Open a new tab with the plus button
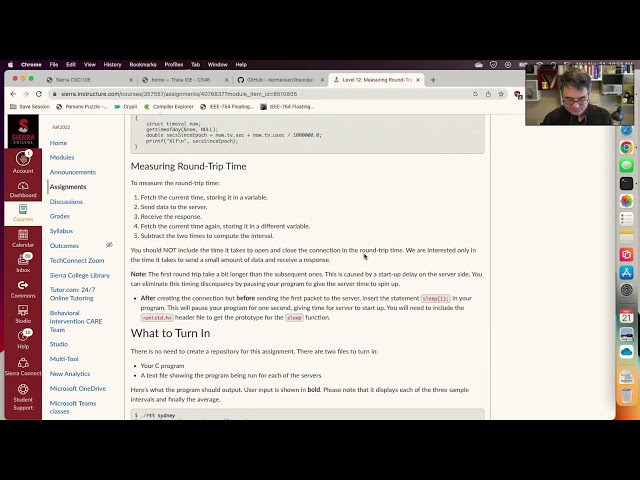The width and height of the screenshot is (640, 480). 433,80
